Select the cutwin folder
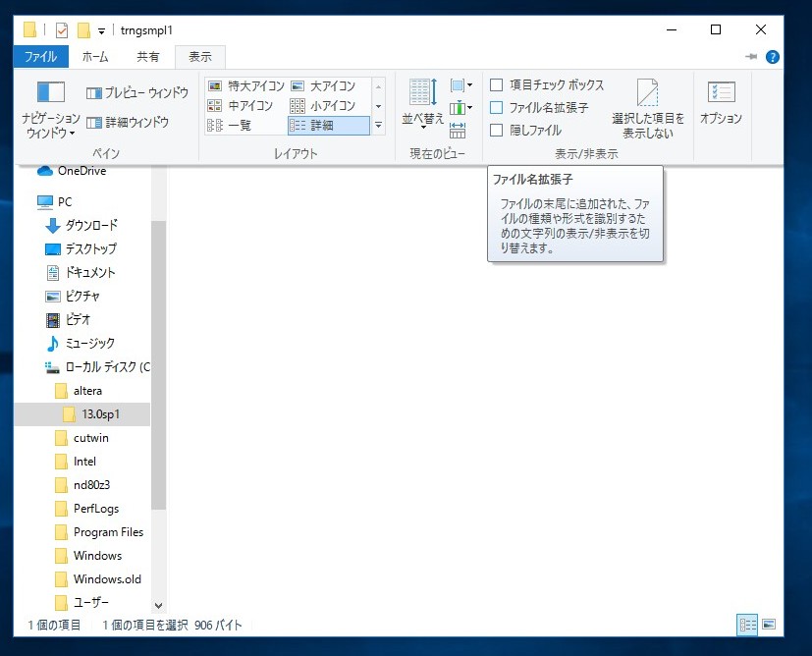The height and width of the screenshot is (656, 812). tap(81, 438)
